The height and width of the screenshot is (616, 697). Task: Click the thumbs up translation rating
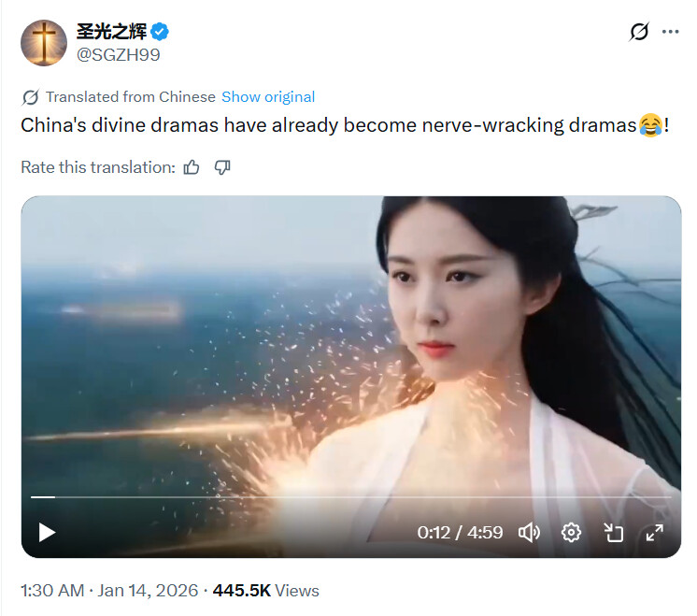192,167
